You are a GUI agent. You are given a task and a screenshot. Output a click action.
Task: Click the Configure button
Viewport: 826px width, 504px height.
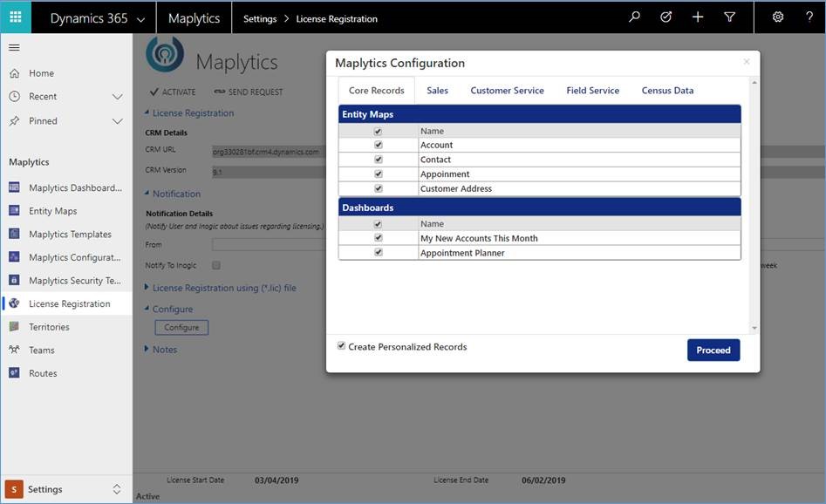tap(181, 328)
